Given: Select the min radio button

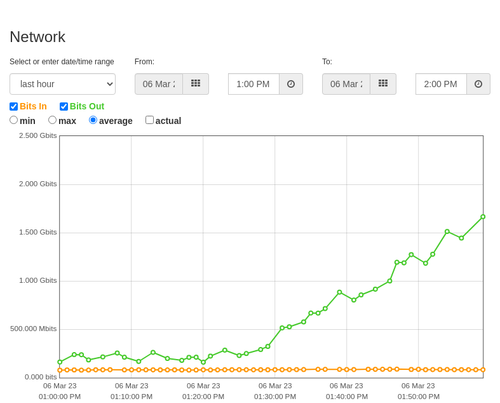Looking at the screenshot, I should click(14, 120).
